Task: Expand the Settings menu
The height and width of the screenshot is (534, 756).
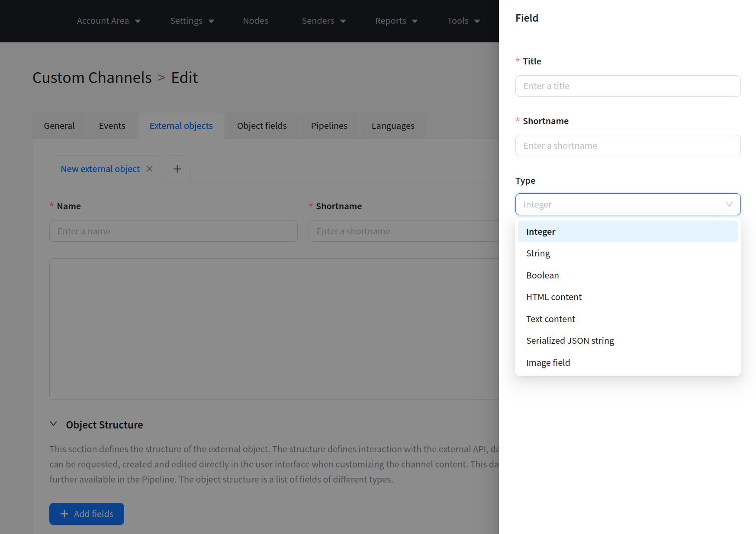Action: pyautogui.click(x=192, y=21)
